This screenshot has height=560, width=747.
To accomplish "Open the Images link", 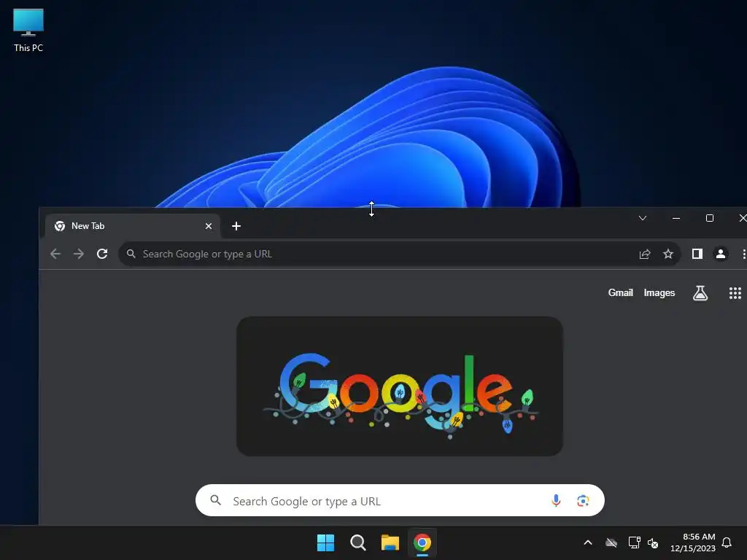I will coord(659,293).
